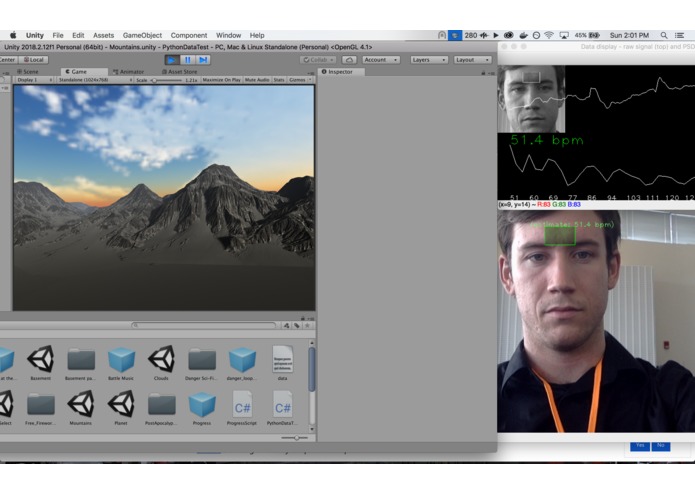The image size is (695, 494).
Task: Toggle the Inspector lock icon
Action: pyautogui.click(x=483, y=73)
